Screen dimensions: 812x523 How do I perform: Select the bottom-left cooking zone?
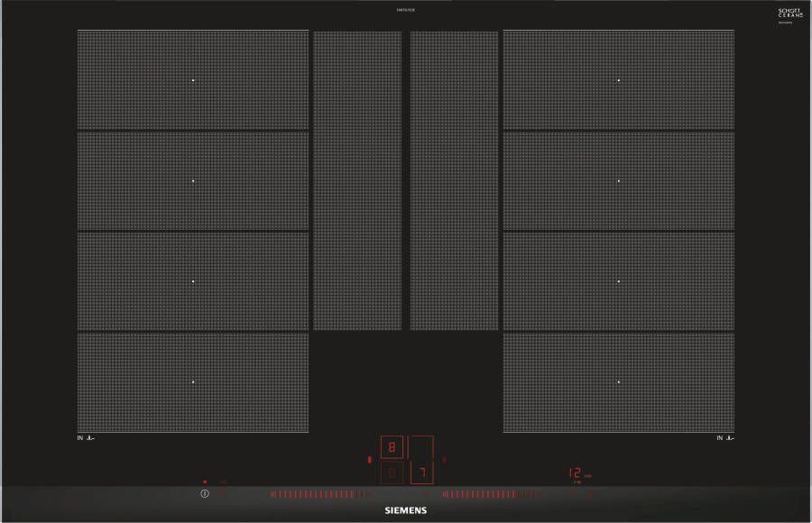click(193, 382)
